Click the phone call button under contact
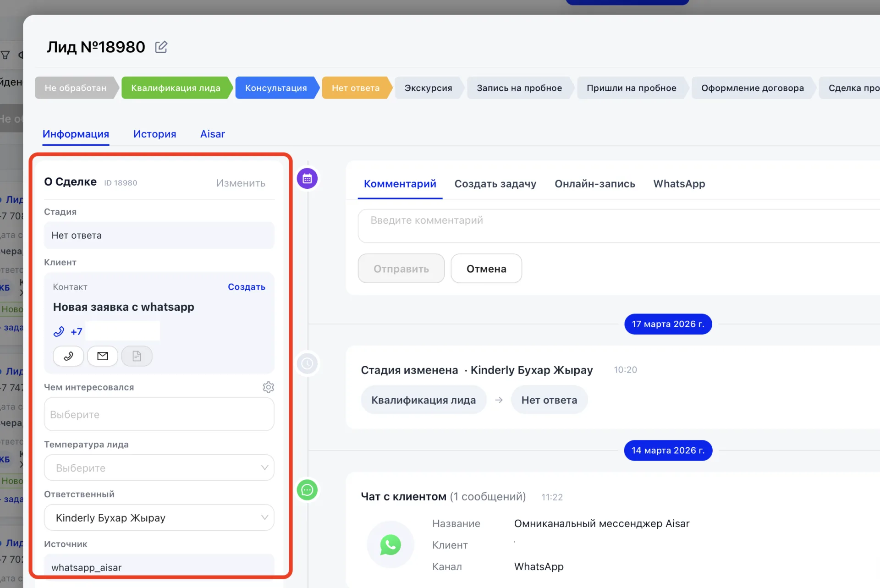880x588 pixels. (x=68, y=356)
